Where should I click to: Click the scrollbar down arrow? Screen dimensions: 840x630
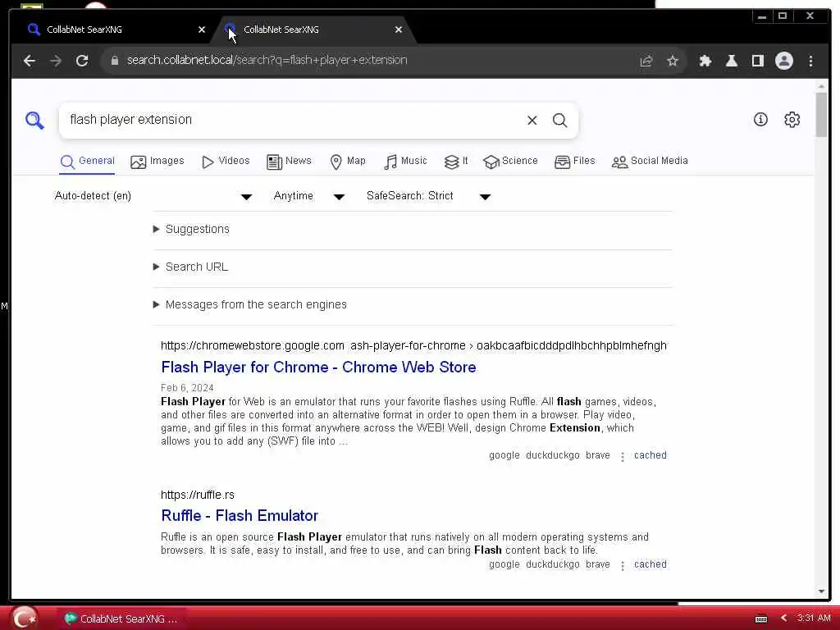821,591
